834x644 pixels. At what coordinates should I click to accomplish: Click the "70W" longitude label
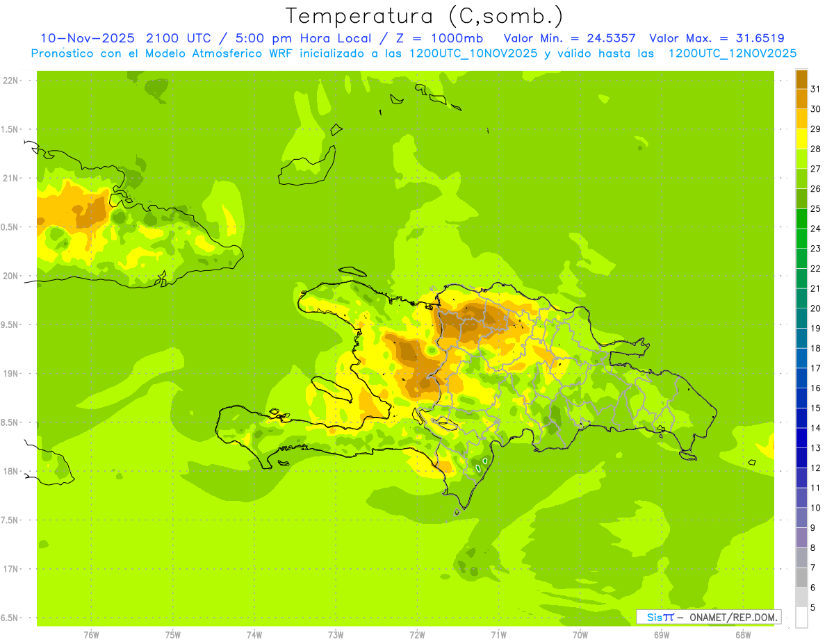(x=580, y=635)
